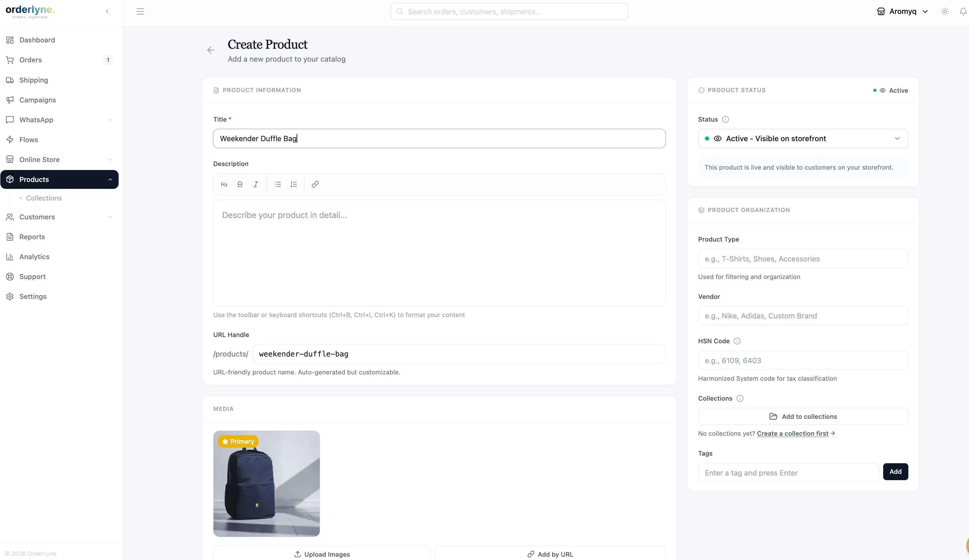This screenshot has width=969, height=560.
Task: Expand the Online Store submenu chevron
Action: point(110,160)
